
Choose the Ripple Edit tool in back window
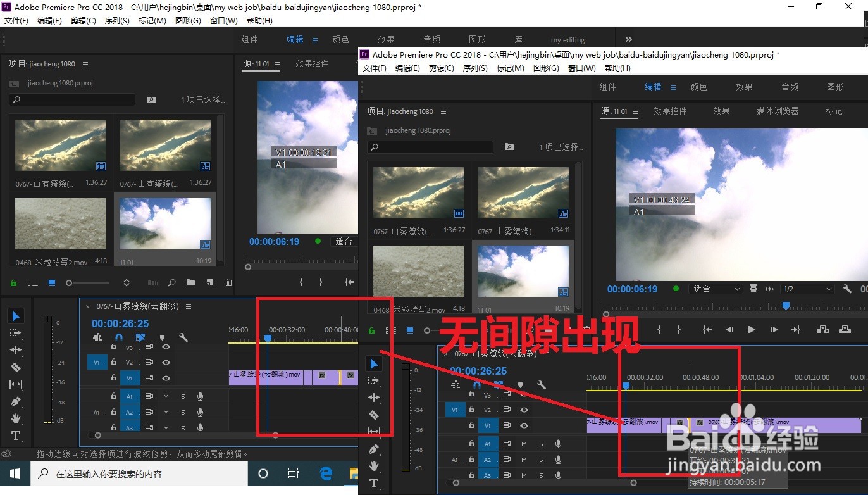pyautogui.click(x=16, y=350)
